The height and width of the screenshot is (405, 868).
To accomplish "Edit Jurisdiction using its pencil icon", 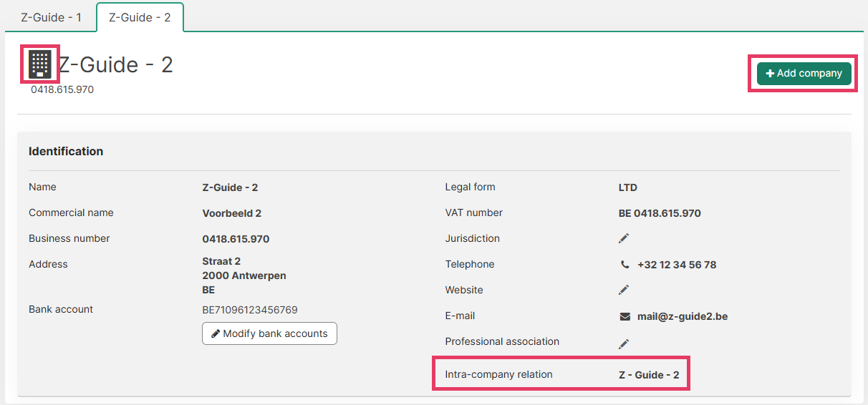I will [x=624, y=238].
